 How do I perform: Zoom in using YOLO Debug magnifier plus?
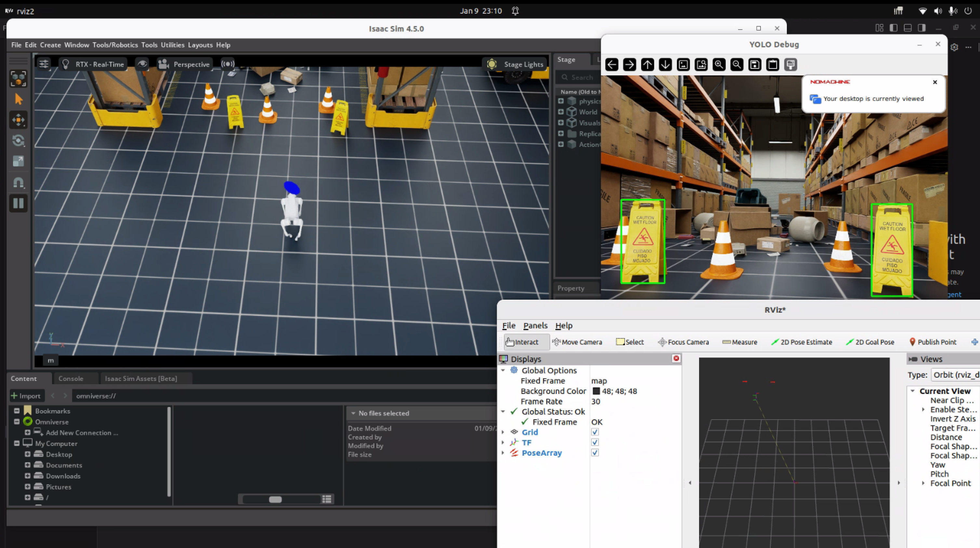pyautogui.click(x=719, y=65)
